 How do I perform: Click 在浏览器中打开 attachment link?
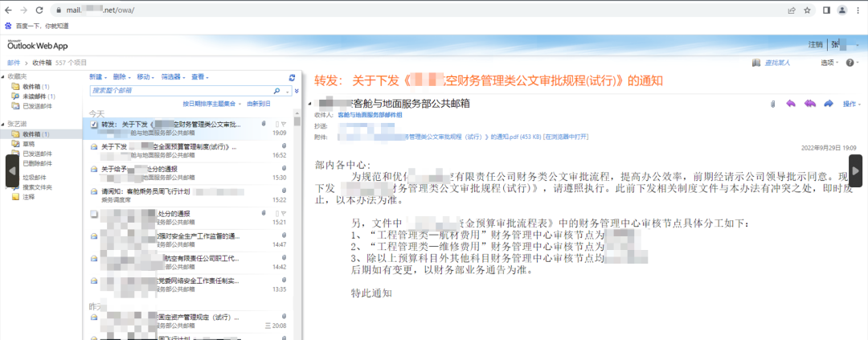(565, 136)
